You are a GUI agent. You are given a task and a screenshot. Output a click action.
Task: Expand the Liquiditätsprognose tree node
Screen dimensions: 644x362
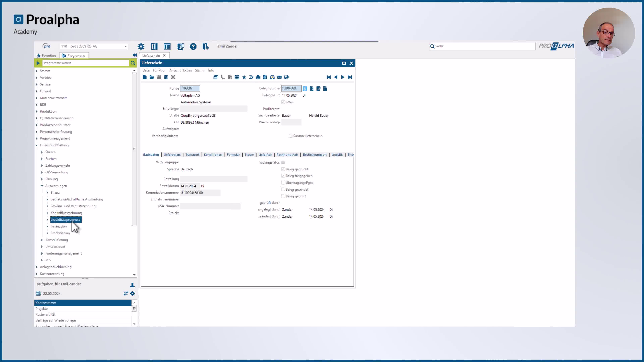(47, 220)
